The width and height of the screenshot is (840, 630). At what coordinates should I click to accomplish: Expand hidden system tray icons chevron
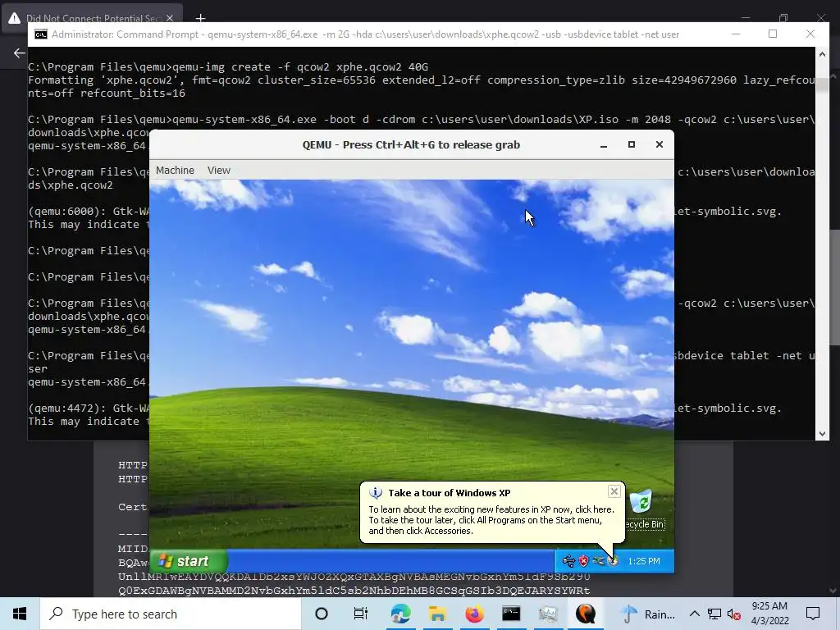coord(694,614)
